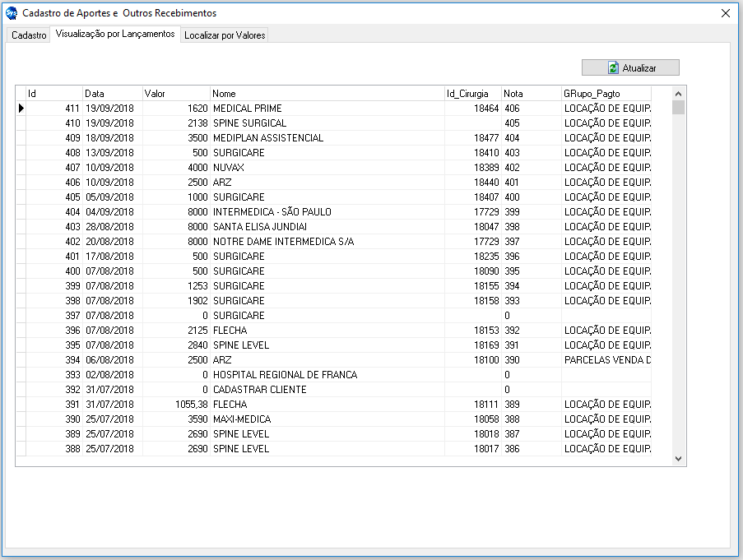This screenshot has width=743, height=560.
Task: Click the Id_Cirurgia column header
Action: (x=472, y=94)
